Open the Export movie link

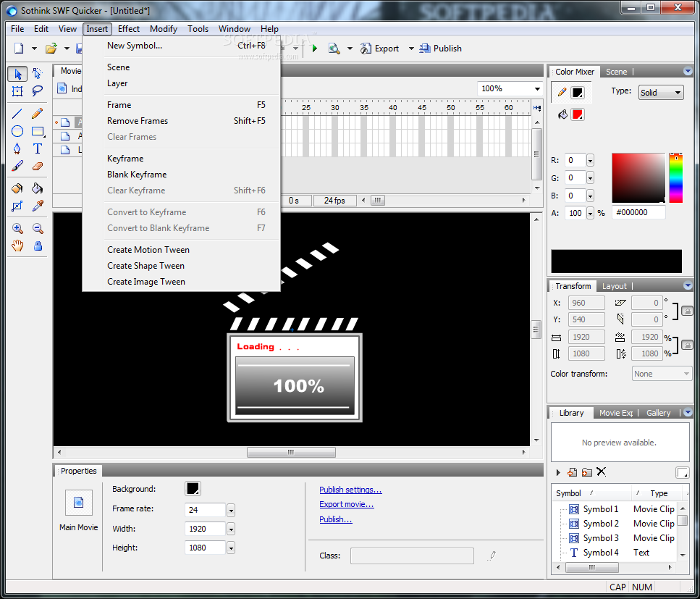[347, 504]
